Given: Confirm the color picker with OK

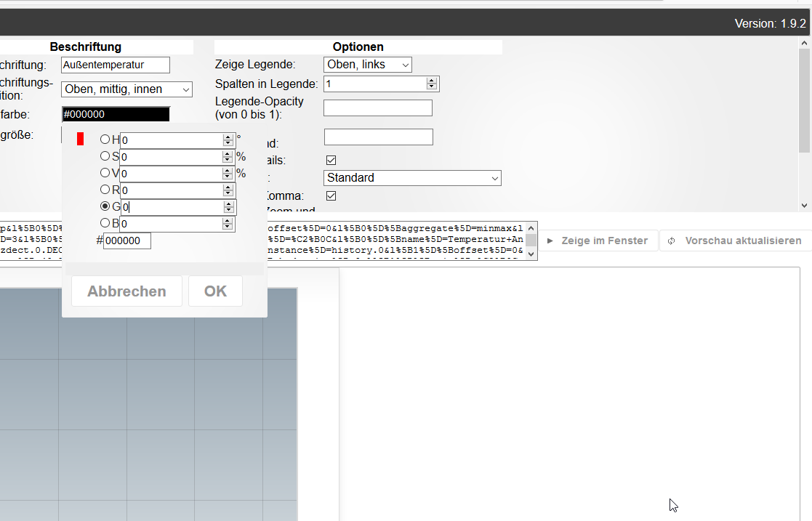Looking at the screenshot, I should point(215,291).
